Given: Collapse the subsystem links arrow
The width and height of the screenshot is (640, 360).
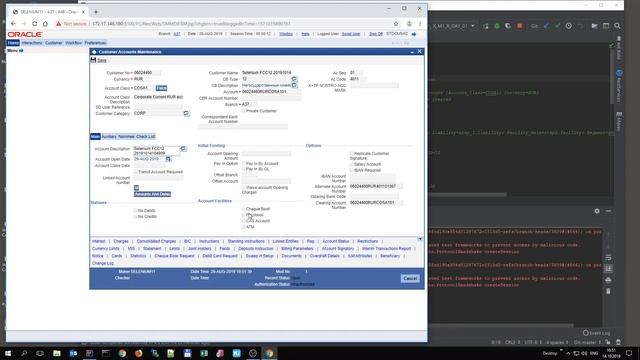Looking at the screenshot, I should (x=420, y=239).
